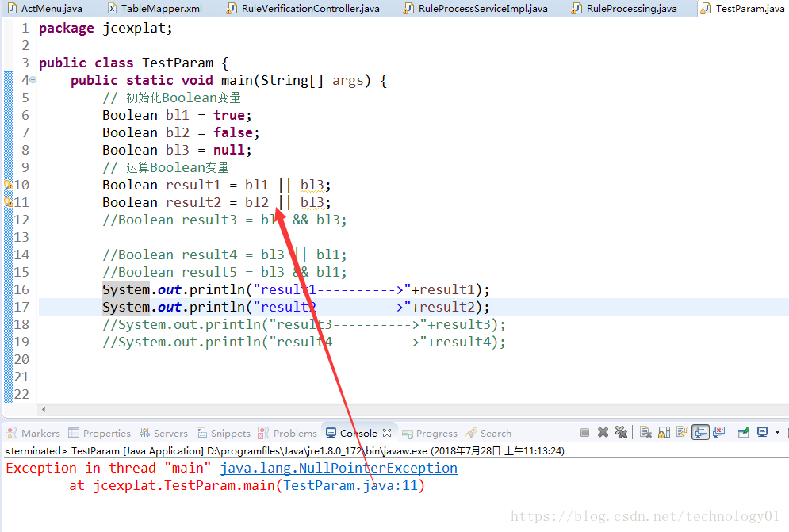Click the Display Selected Console icon
Screen dimensions: 789x532
click(x=762, y=432)
